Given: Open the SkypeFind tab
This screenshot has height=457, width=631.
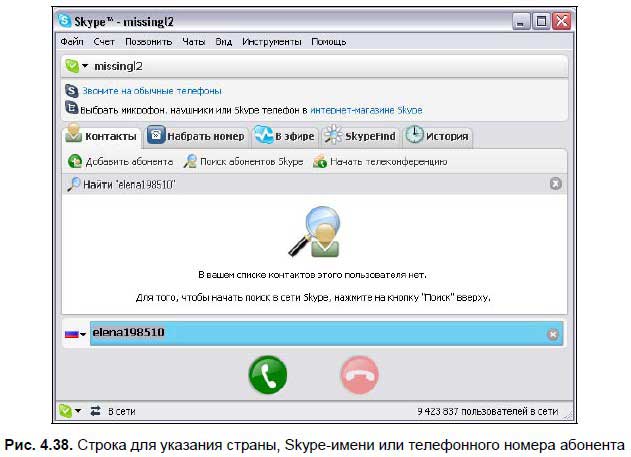Looking at the screenshot, I should [x=360, y=136].
